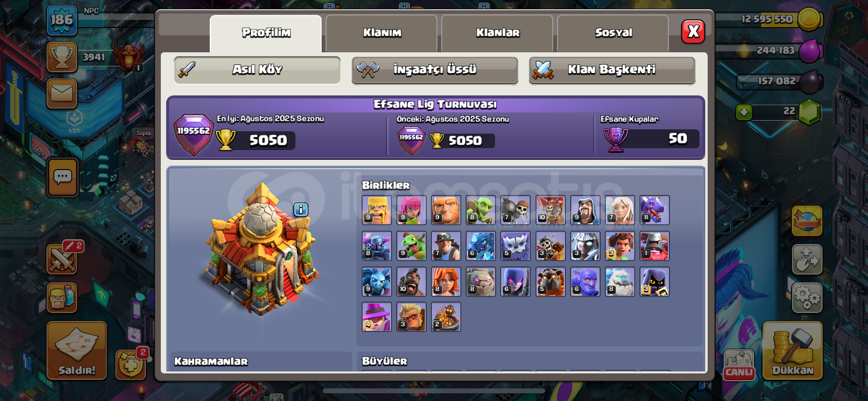Select the Barbarian troop icon
This screenshot has width=868, height=401.
(x=377, y=210)
